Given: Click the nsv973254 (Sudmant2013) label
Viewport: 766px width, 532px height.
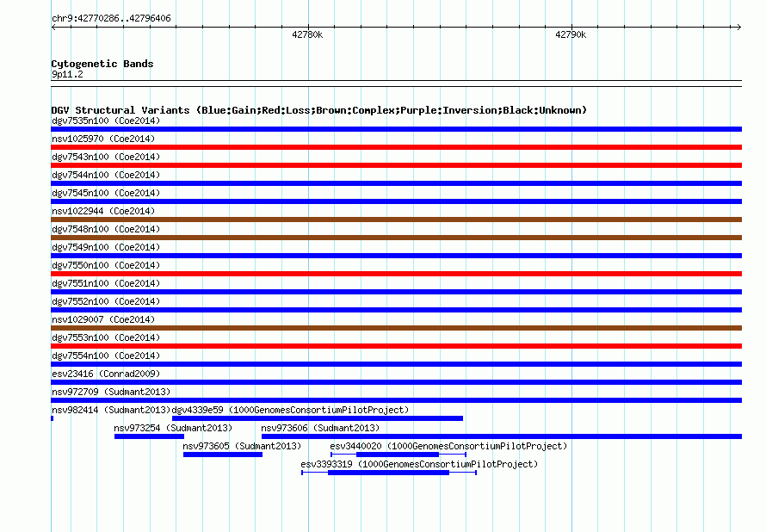Looking at the screenshot, I should point(173,428).
